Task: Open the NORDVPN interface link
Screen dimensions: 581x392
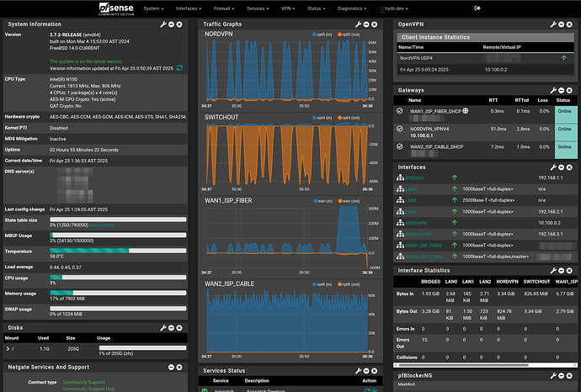Action: point(416,223)
